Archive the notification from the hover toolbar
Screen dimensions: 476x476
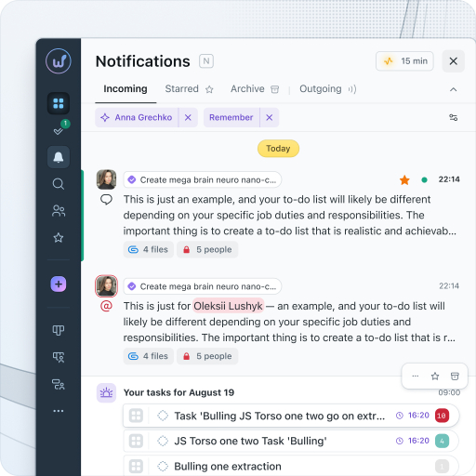pos(455,377)
